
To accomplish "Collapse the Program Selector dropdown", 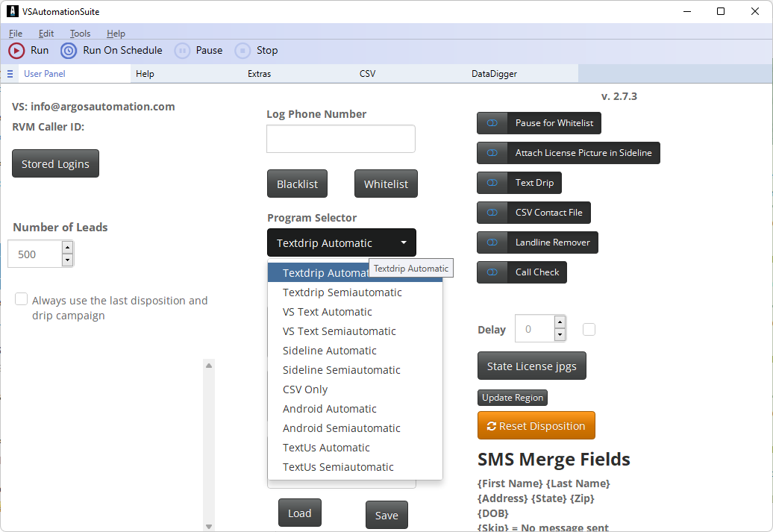I will tap(403, 242).
